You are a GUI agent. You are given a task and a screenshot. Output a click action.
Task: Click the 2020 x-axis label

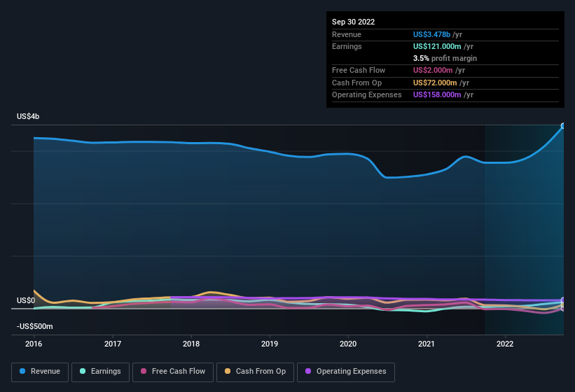click(x=348, y=344)
